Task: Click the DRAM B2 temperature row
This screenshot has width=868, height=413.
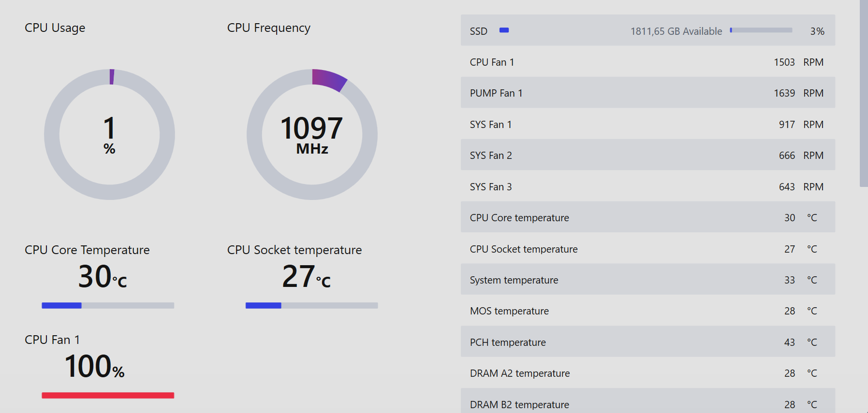Action: (647, 403)
